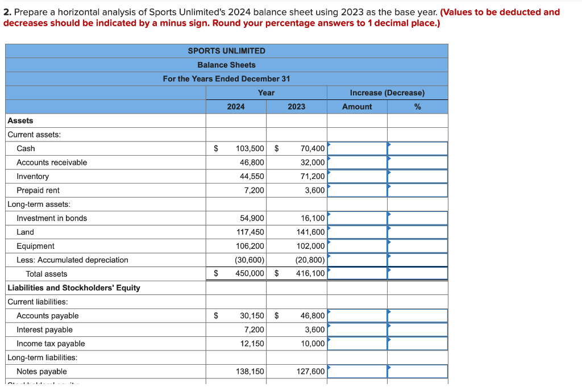
Task: Click the 2023 Cash value 70,400
Action: (x=313, y=148)
